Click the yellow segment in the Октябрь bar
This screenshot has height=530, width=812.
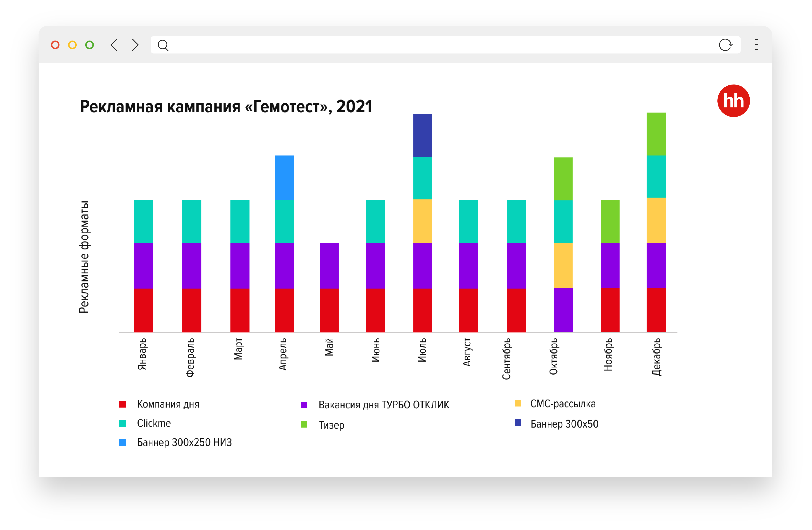coord(563,265)
